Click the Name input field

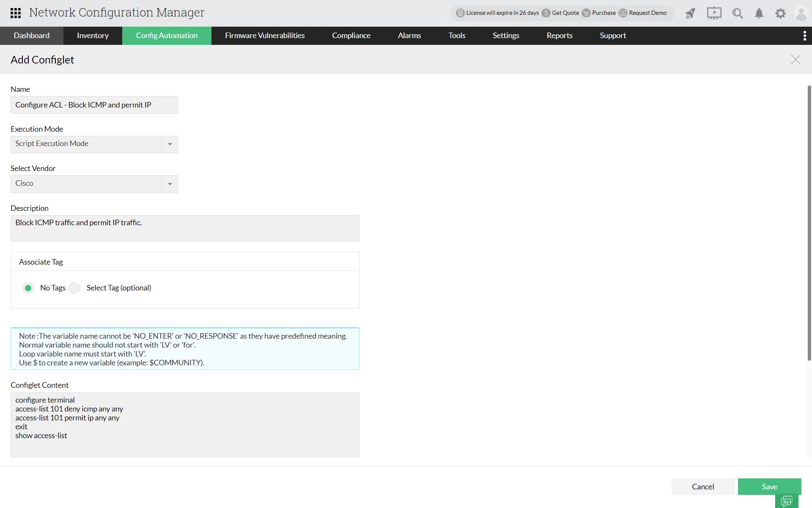point(94,105)
